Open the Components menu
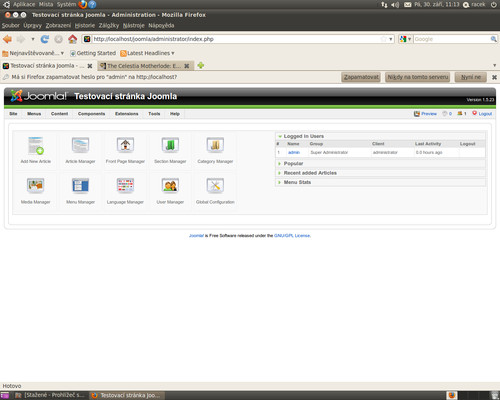 click(x=91, y=114)
